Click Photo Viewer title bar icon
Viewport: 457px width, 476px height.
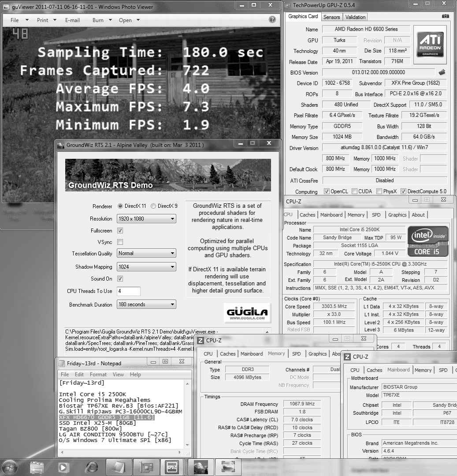click(6, 7)
